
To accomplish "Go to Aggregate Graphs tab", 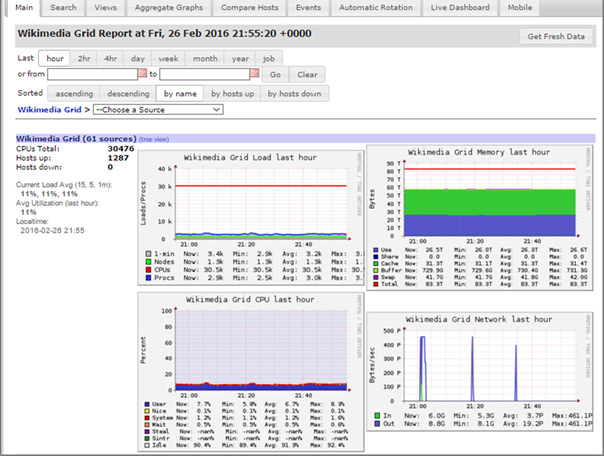I will tap(169, 7).
